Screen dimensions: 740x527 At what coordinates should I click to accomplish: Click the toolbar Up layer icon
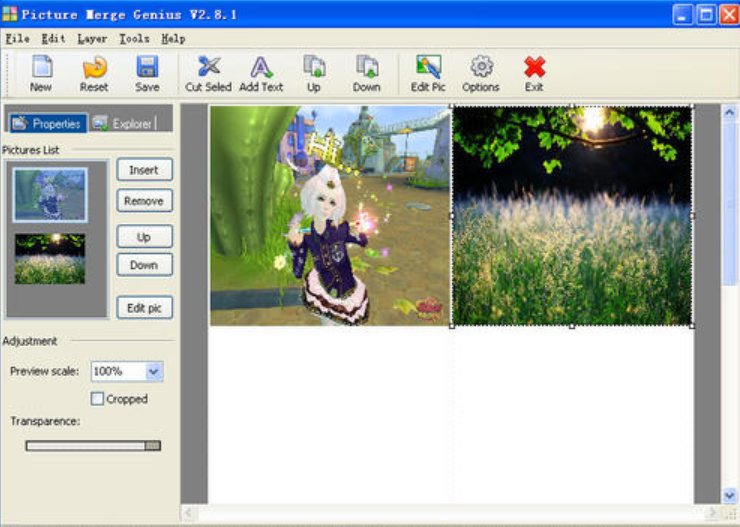(x=314, y=67)
